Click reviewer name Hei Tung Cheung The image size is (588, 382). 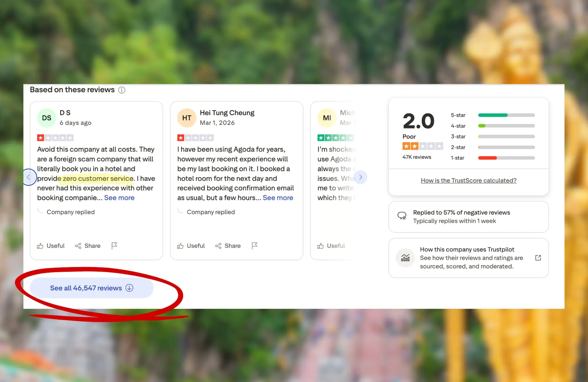(227, 113)
